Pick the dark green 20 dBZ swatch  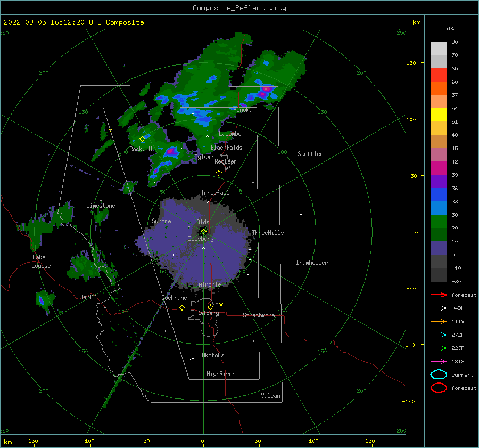439,234
